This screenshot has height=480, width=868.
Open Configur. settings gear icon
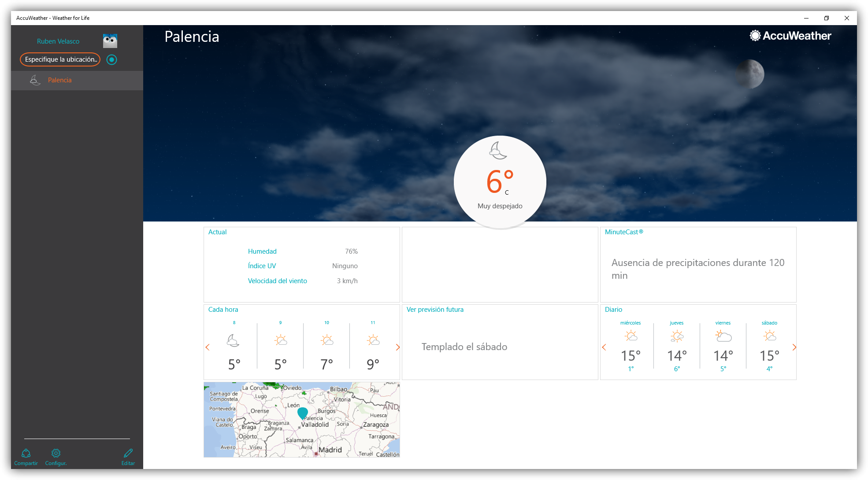click(56, 454)
